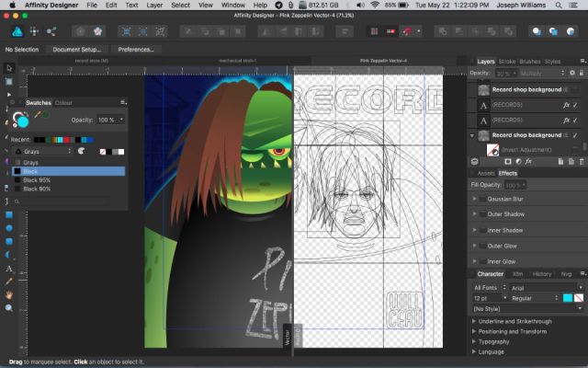Click fx icon on first (RECORDS) layer
This screenshot has height=368, width=588.
point(566,105)
